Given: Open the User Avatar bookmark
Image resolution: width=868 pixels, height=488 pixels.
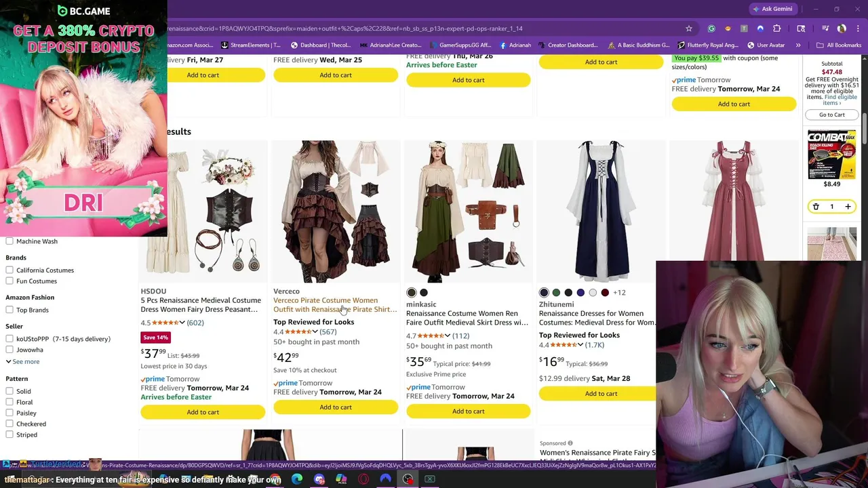Looking at the screenshot, I should click(x=766, y=45).
